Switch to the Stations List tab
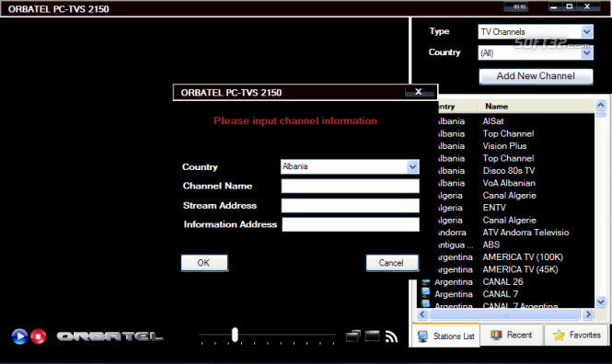 pyautogui.click(x=445, y=336)
